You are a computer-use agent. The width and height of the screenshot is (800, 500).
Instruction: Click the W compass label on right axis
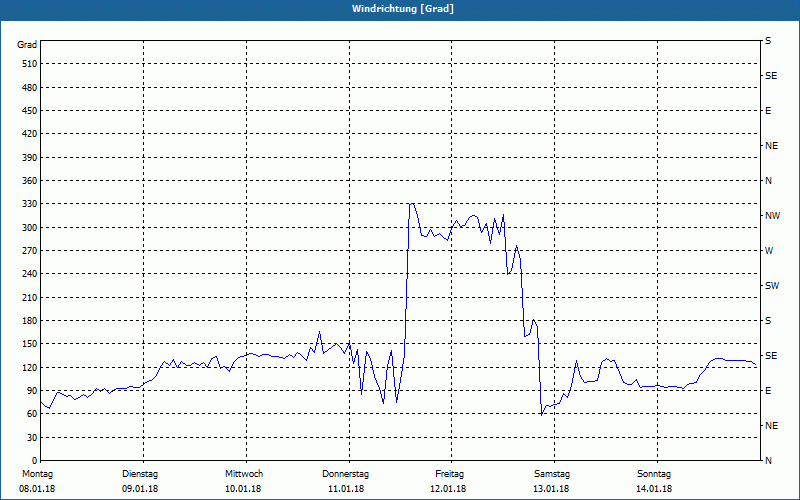769,251
